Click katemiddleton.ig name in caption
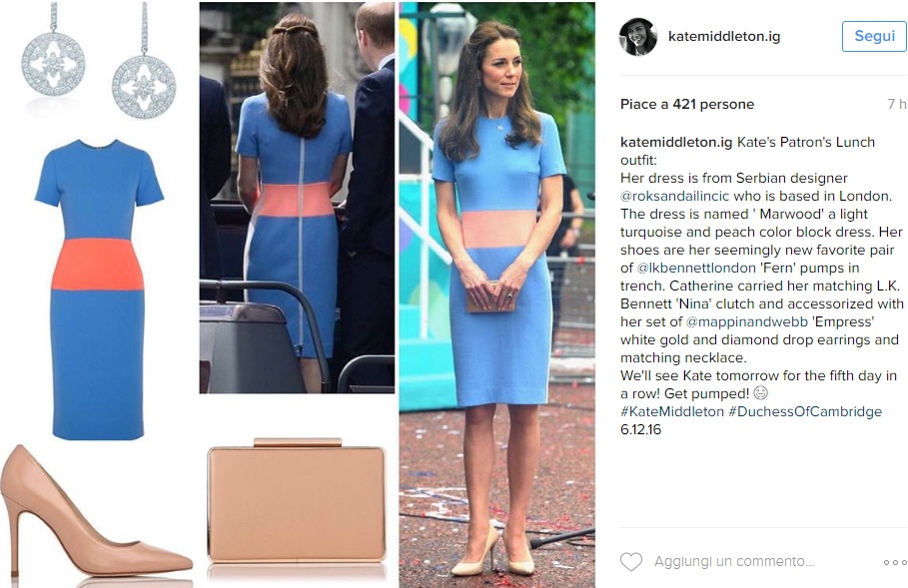Screen dimensions: 908x588 [676, 142]
